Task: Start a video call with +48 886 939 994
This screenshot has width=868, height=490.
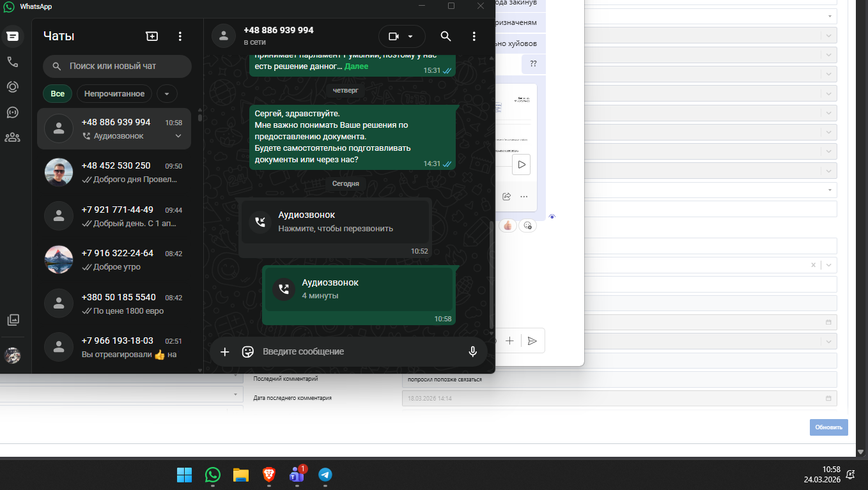Action: click(393, 36)
